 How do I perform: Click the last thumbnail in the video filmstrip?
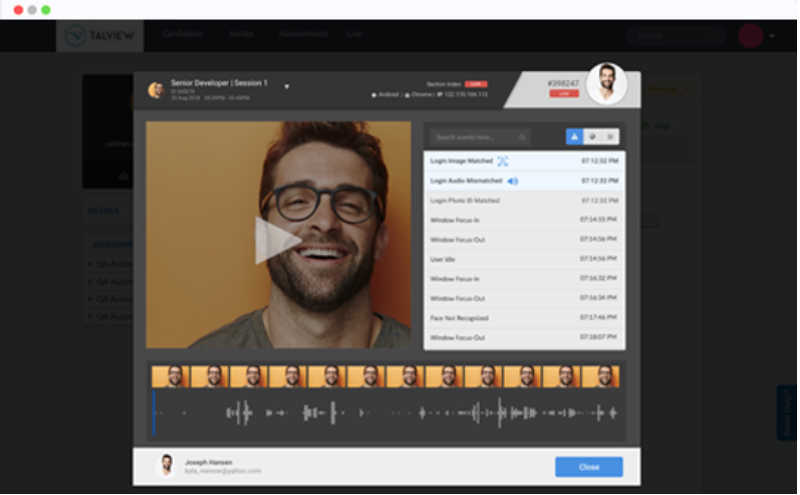(601, 377)
